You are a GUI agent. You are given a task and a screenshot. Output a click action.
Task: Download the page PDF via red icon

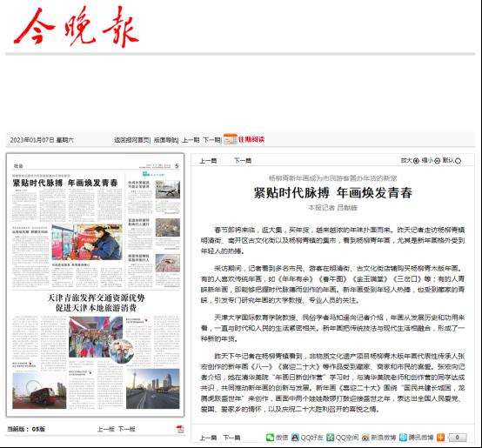(x=180, y=429)
